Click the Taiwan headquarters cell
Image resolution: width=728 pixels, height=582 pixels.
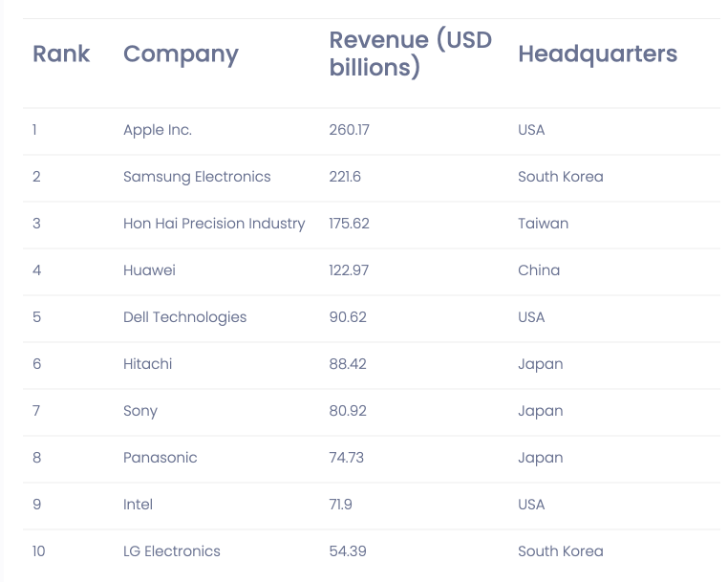543,224
